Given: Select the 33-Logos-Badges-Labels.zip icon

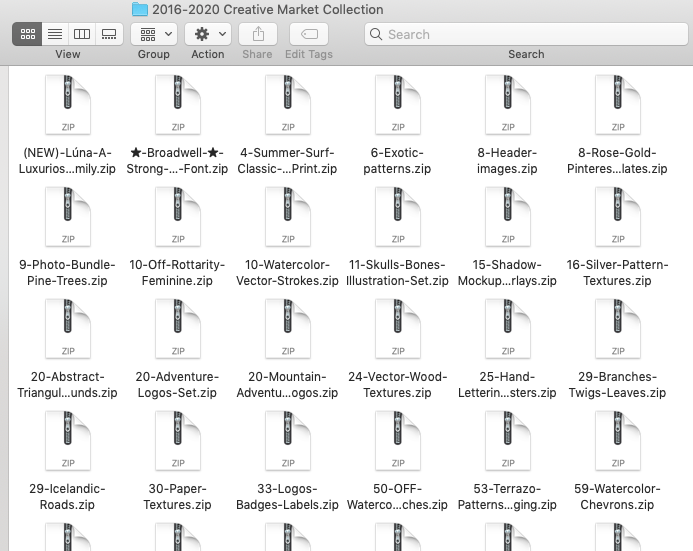Looking at the screenshot, I should [288, 441].
